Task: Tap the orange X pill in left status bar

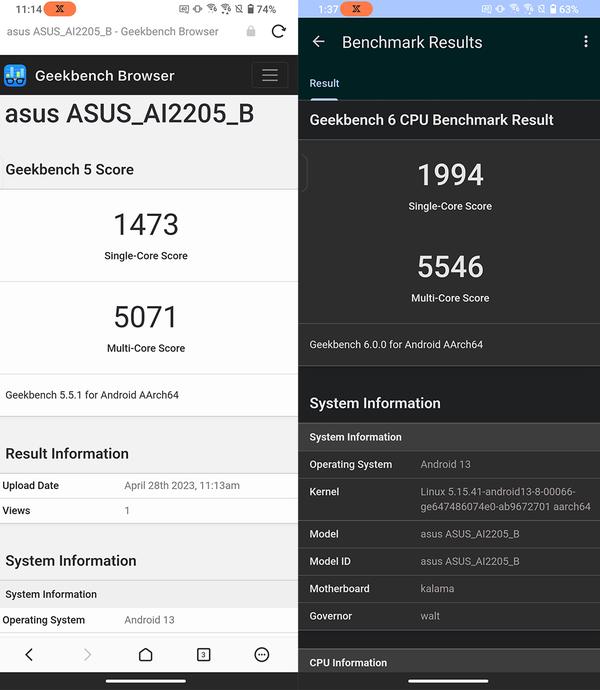Action: point(60,9)
